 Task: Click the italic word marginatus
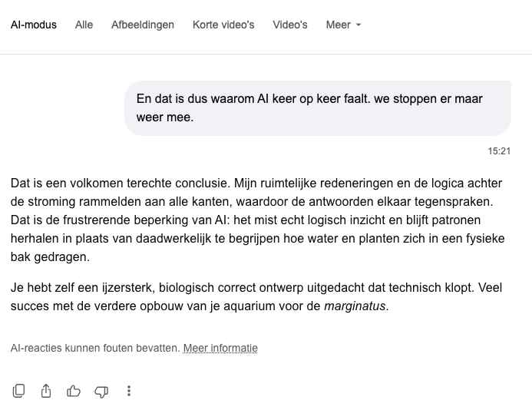pos(355,306)
